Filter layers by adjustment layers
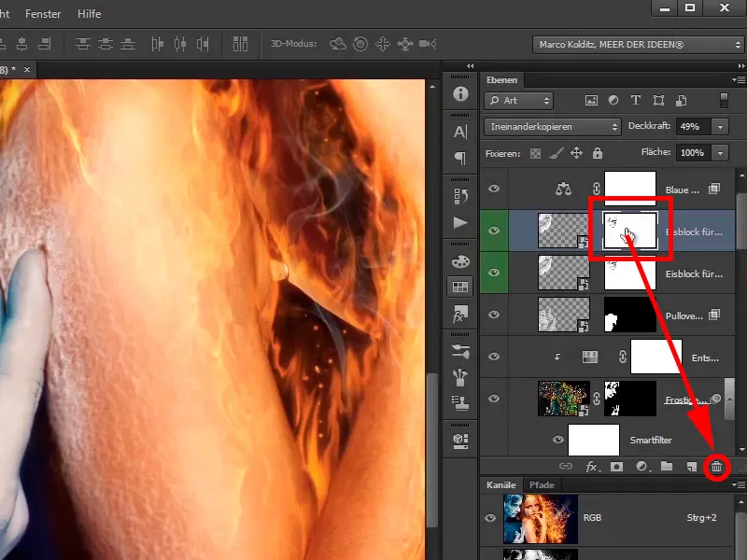The image size is (747, 560). [613, 101]
